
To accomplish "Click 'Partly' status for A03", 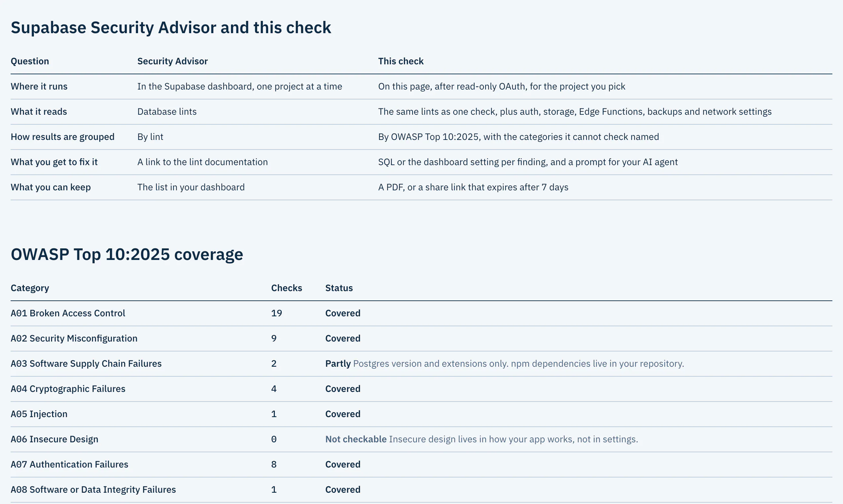I will tap(338, 364).
